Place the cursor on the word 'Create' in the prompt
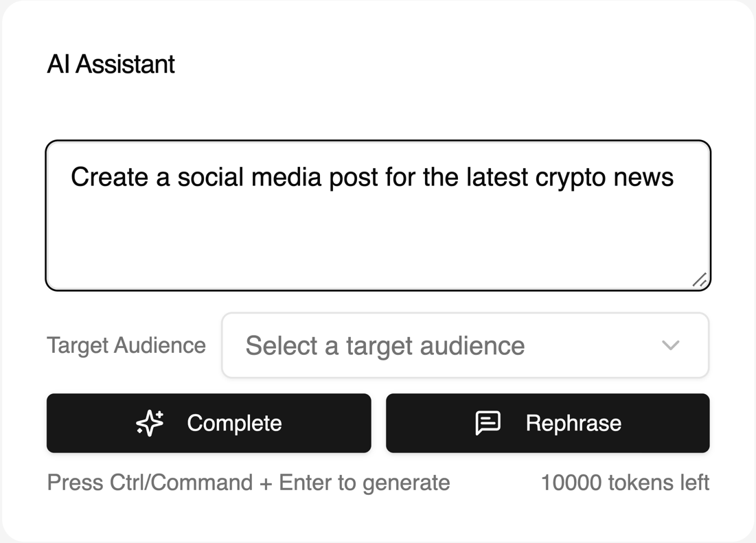Screen dimensions: 756x543 pos(109,177)
